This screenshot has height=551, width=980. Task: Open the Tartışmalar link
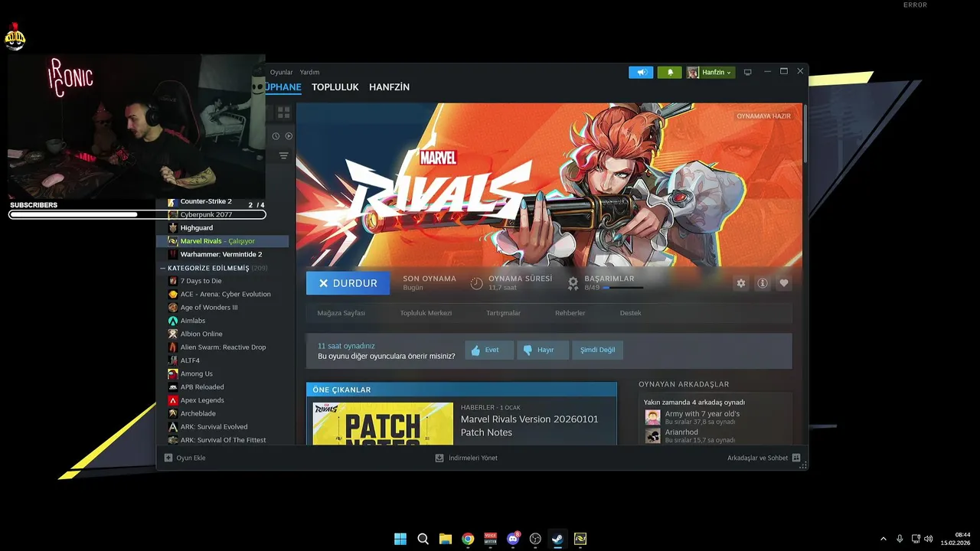pos(503,313)
